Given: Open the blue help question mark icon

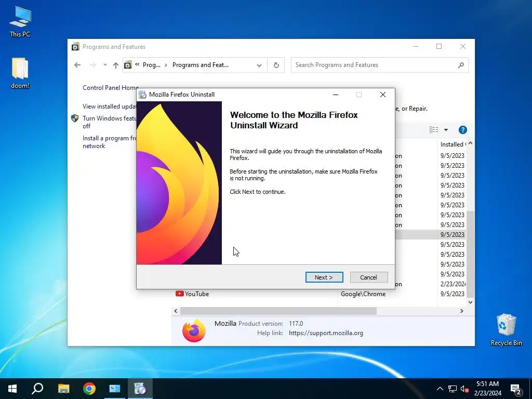Looking at the screenshot, I should click(x=462, y=129).
